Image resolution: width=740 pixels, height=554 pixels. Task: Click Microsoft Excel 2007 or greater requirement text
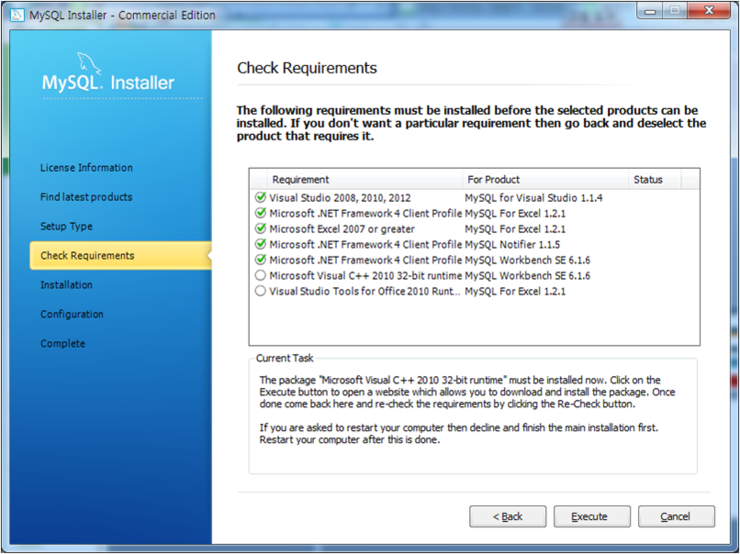(342, 229)
